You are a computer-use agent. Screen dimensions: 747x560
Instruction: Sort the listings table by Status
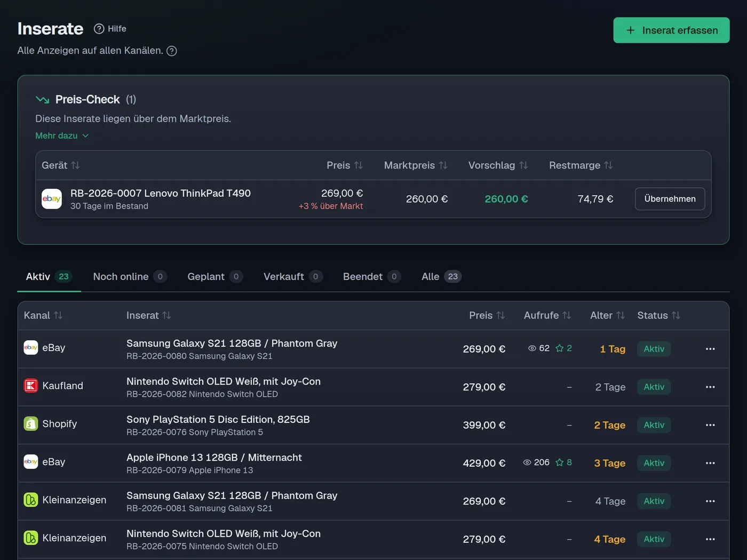658,316
